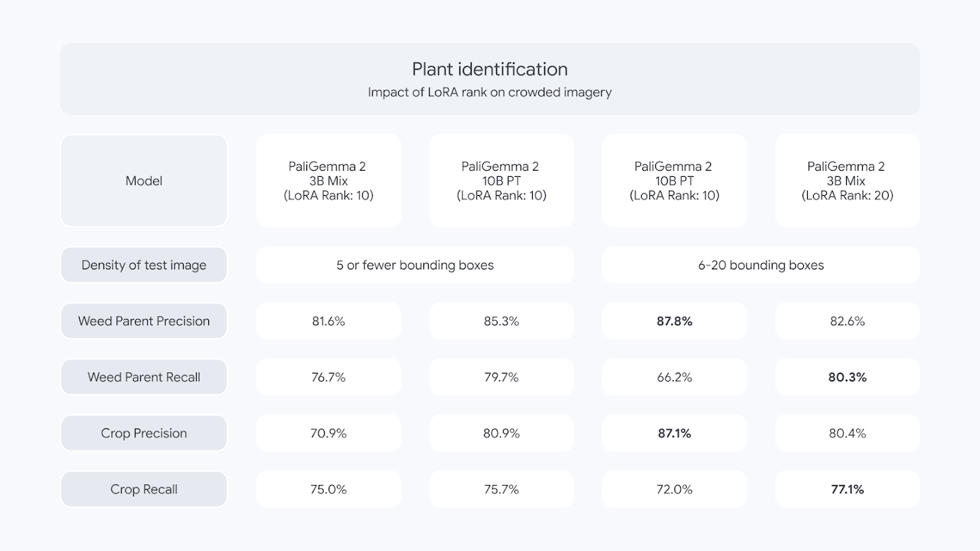Select the 85.3% value cell

click(x=502, y=321)
